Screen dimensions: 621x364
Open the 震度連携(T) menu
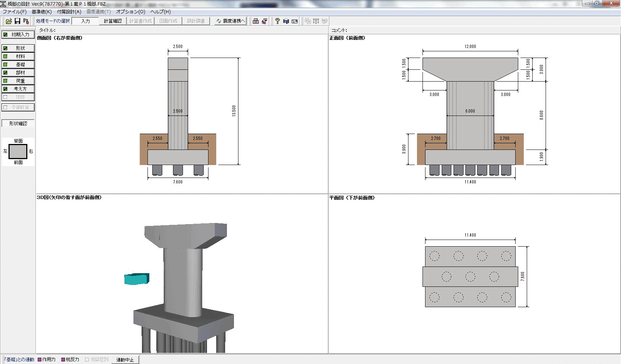pyautogui.click(x=99, y=12)
